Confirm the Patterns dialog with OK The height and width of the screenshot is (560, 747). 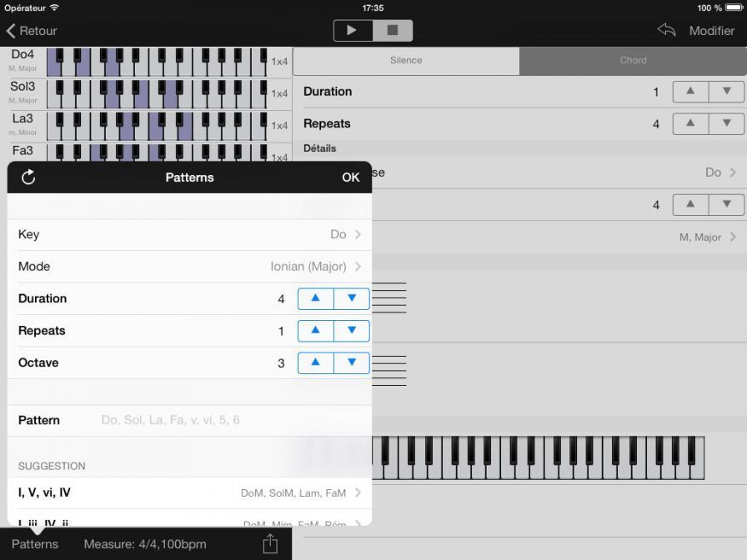[350, 177]
